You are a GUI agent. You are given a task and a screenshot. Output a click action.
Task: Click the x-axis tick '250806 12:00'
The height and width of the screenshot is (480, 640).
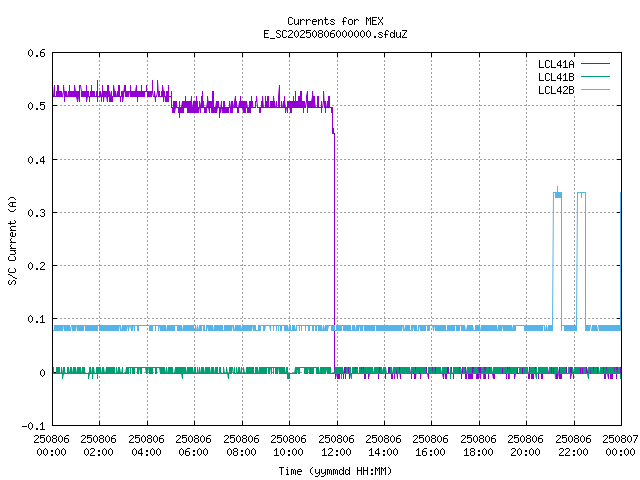pos(336,446)
